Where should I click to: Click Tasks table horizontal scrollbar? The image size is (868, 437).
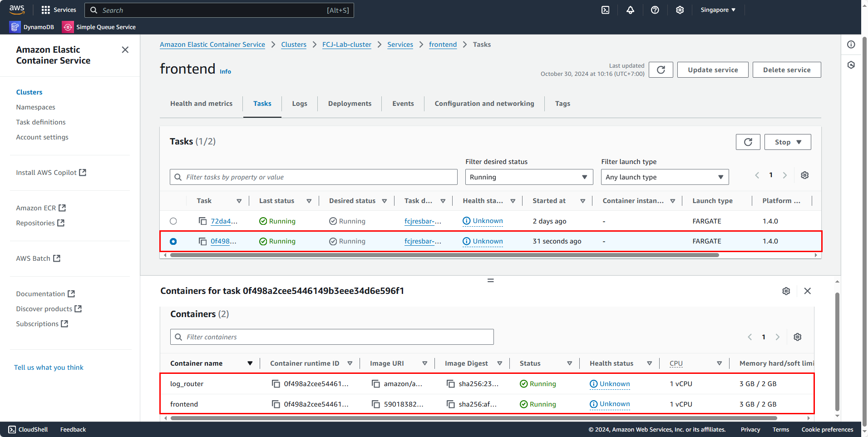click(444, 255)
